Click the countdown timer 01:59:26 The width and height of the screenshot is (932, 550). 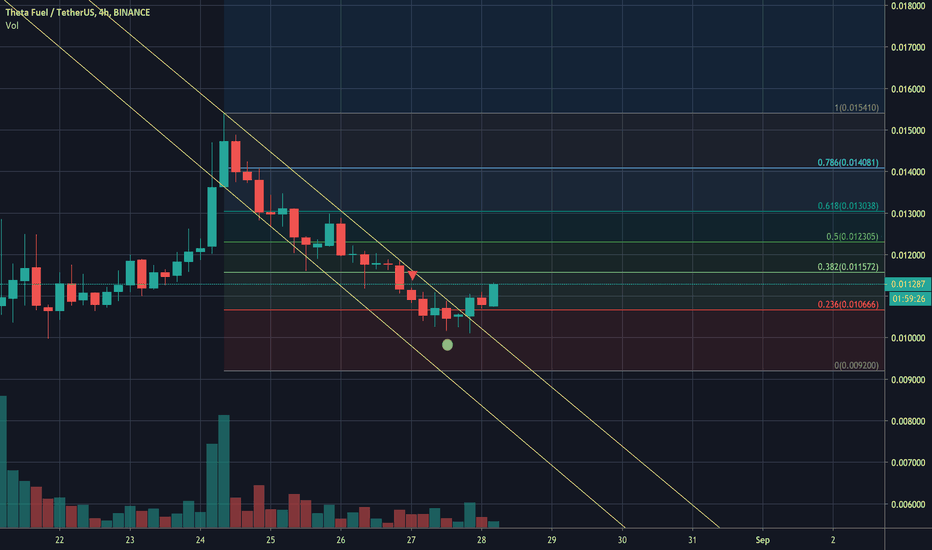tap(908, 298)
